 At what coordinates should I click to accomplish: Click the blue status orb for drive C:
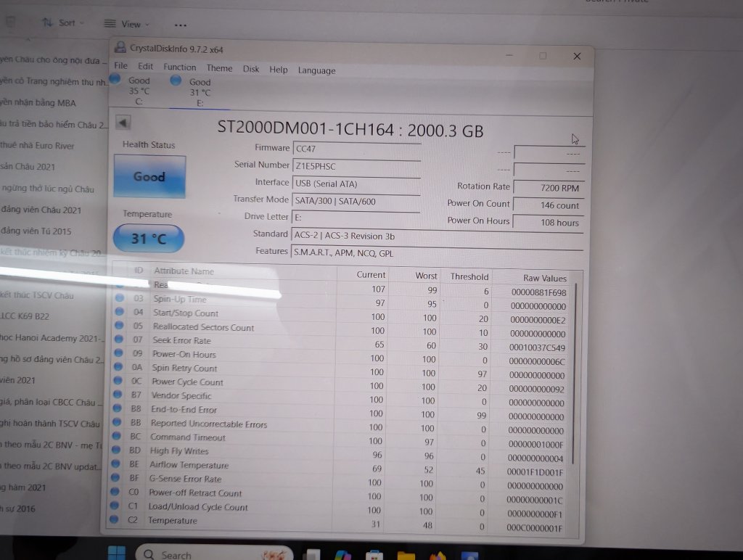click(115, 78)
